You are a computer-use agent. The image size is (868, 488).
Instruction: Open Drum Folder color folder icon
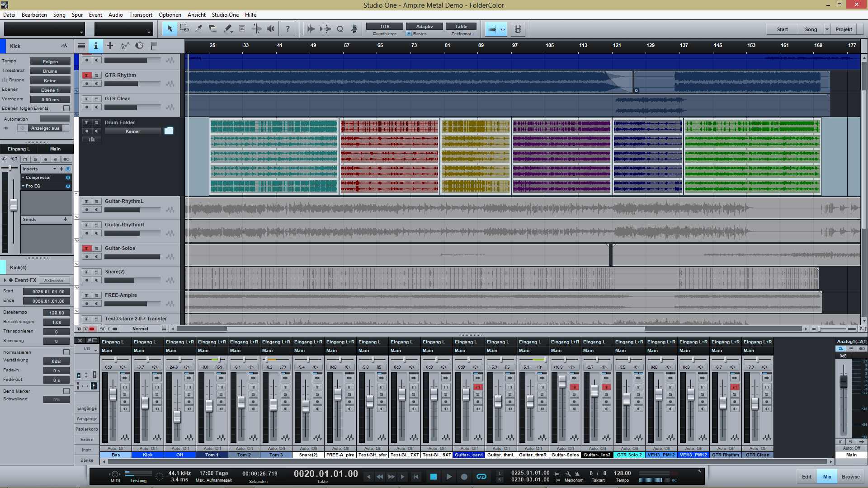click(x=169, y=131)
